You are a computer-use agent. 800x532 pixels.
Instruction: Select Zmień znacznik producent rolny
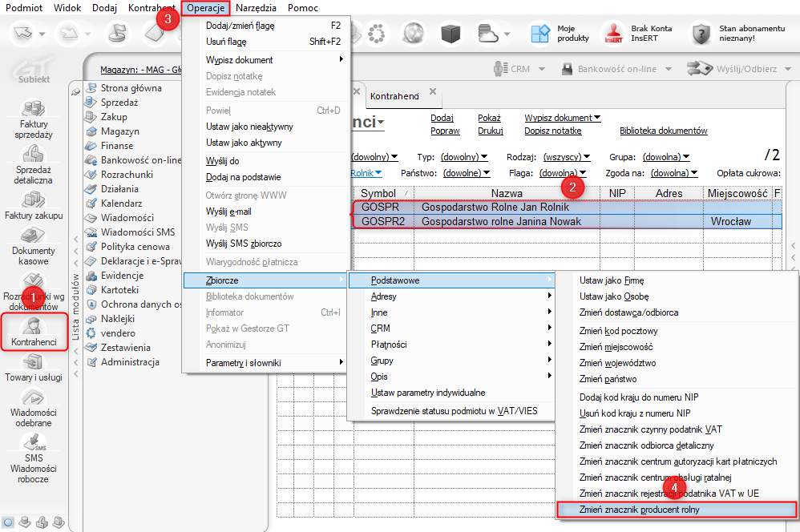coord(676,510)
